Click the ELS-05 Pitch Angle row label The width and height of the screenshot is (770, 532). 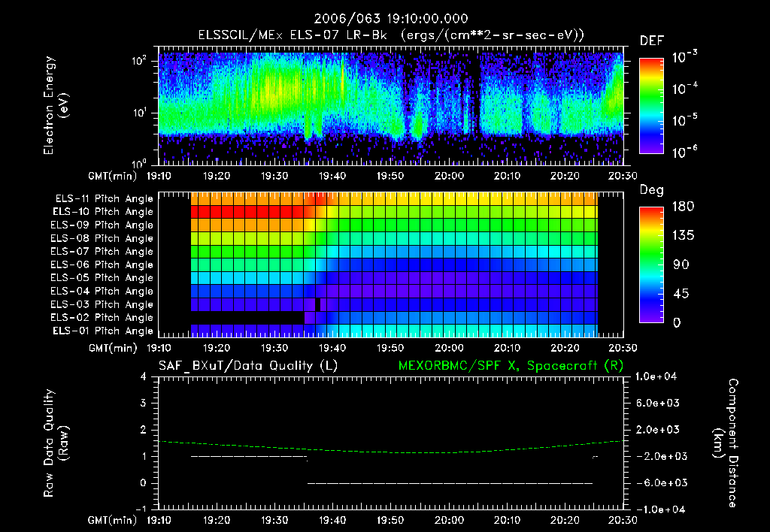tap(102, 278)
